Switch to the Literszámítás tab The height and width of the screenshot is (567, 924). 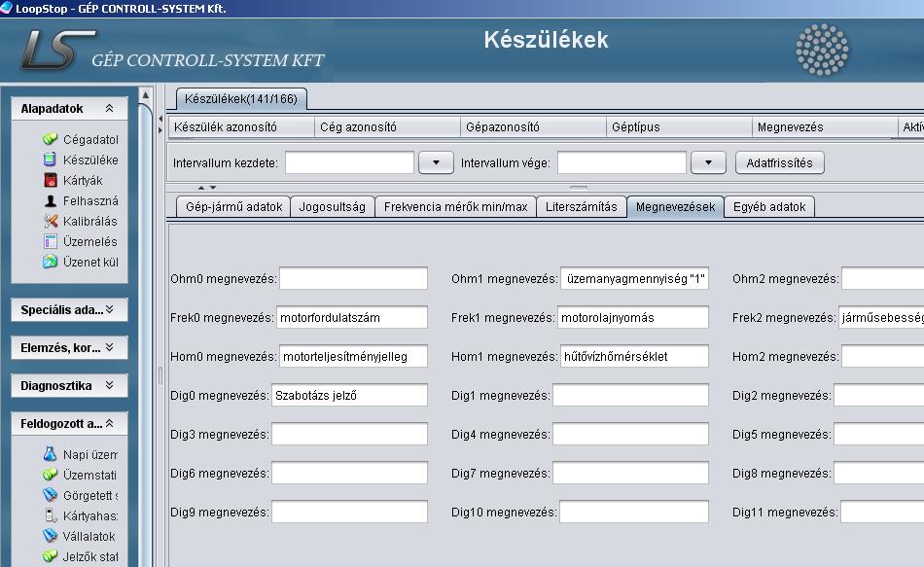tap(581, 207)
